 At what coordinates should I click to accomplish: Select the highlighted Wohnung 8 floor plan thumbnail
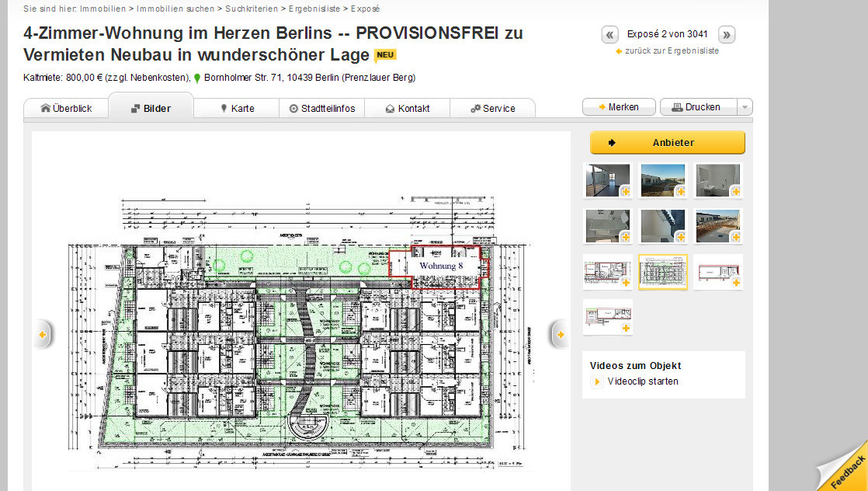(x=662, y=272)
